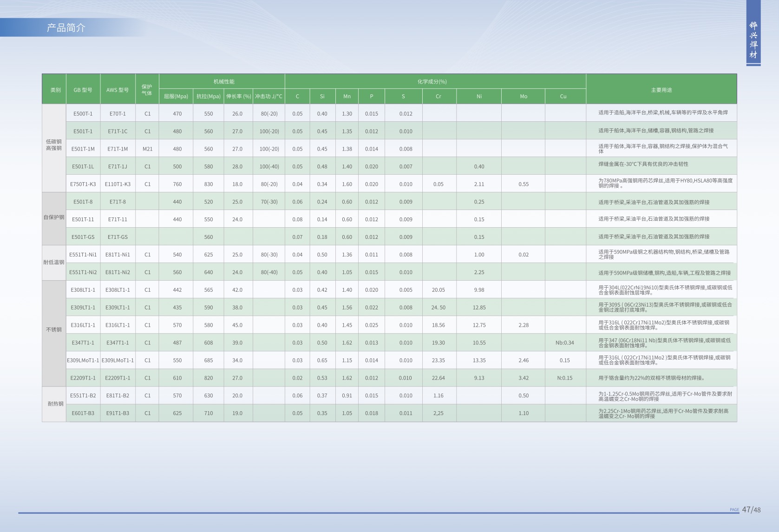Select the M21 shielding gas cell
Image resolution: width=779 pixels, height=532 pixels.
147,149
